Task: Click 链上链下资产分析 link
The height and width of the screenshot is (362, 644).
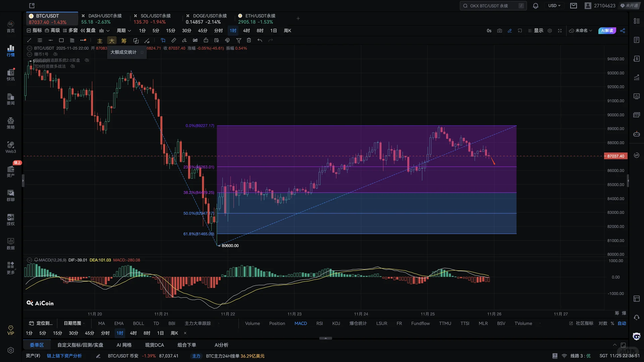Action: point(64,356)
